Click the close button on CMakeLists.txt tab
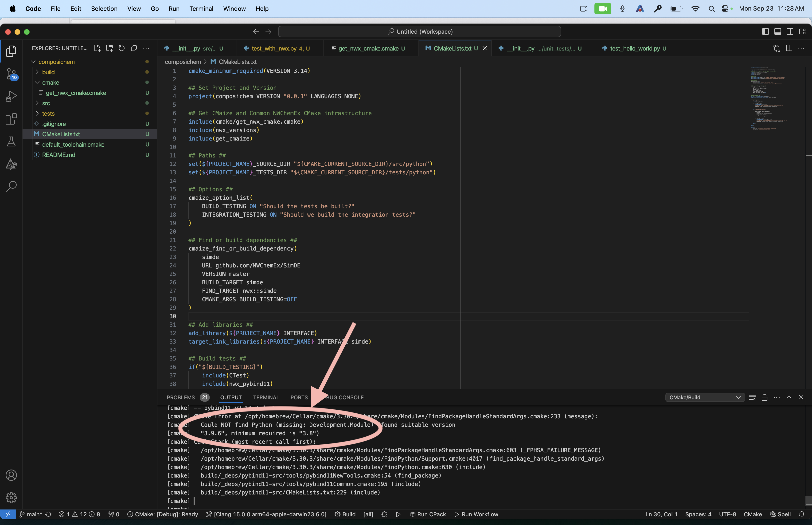 [x=486, y=48]
